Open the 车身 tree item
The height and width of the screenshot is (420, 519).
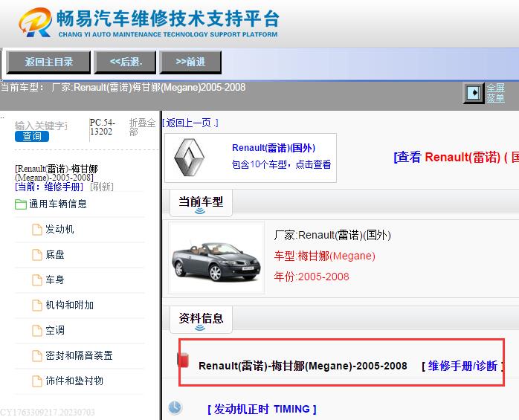(x=55, y=280)
